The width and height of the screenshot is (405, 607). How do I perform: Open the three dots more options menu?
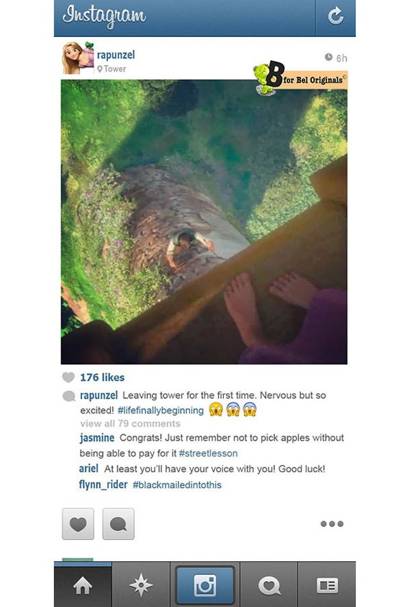tap(332, 524)
